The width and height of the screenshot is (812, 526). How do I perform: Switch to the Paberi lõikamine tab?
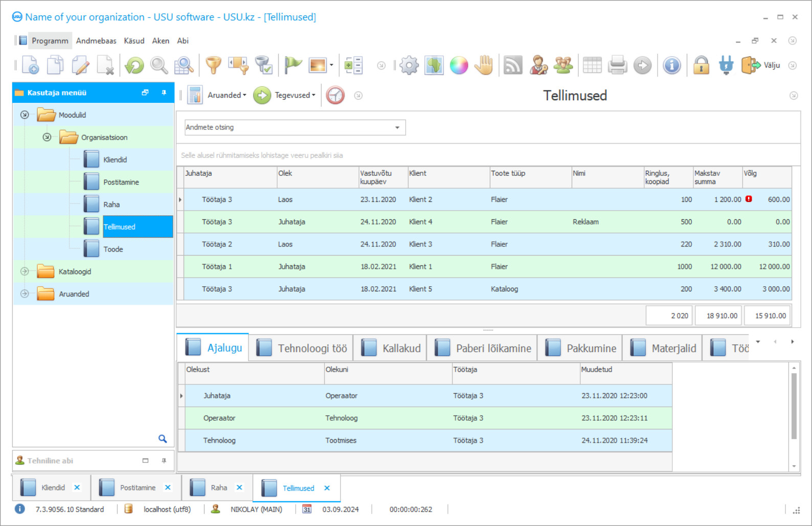(483, 348)
